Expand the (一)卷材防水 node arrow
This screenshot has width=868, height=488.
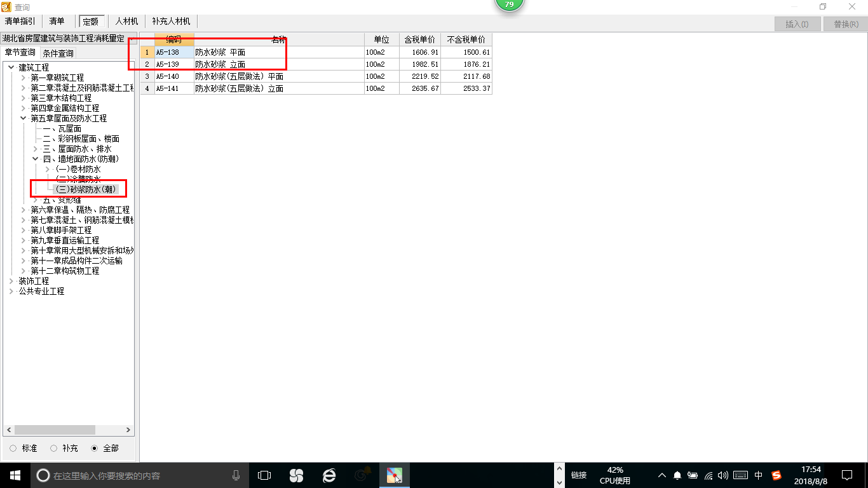pos(48,169)
